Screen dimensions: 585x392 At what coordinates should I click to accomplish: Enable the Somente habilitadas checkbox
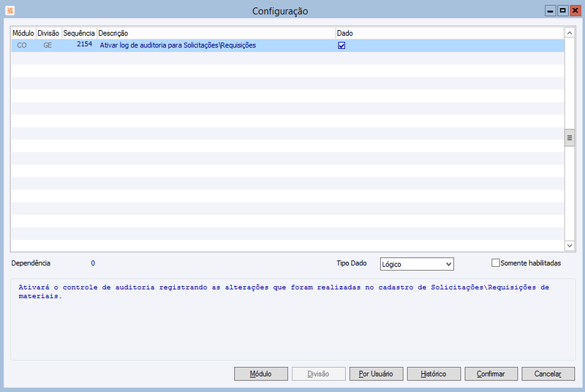click(495, 263)
